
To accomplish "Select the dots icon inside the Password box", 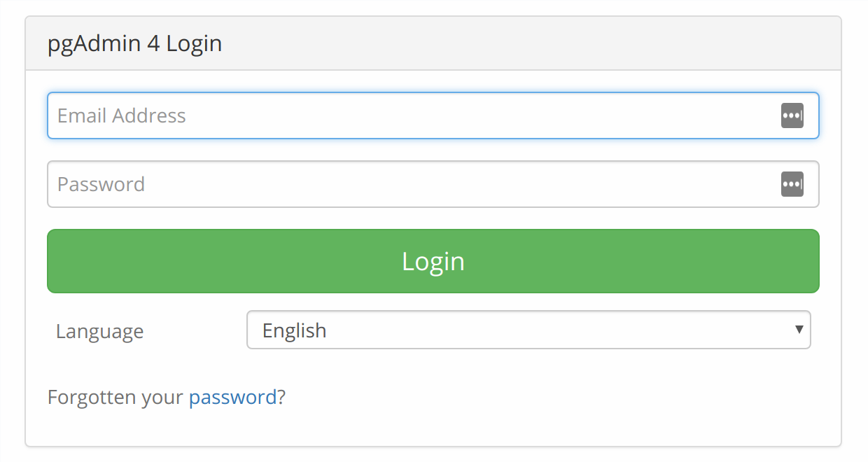I will tap(792, 184).
